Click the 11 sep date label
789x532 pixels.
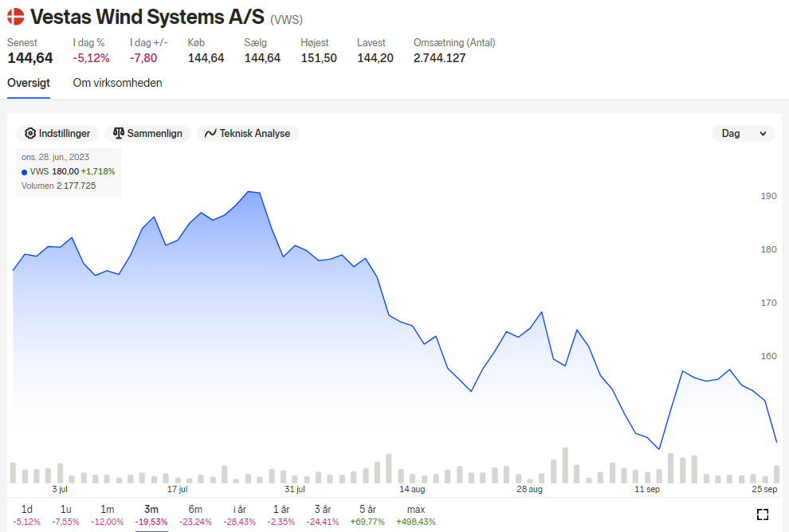click(647, 489)
